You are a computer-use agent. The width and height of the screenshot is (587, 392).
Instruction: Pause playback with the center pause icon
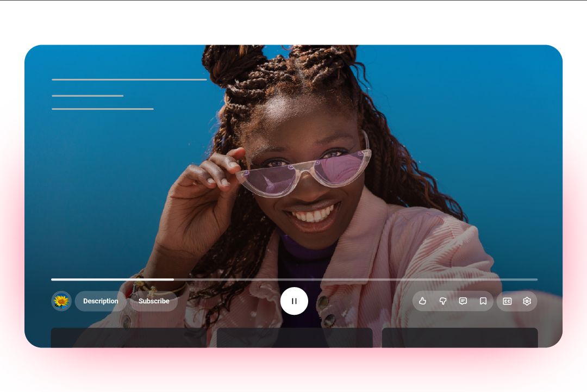[295, 301]
